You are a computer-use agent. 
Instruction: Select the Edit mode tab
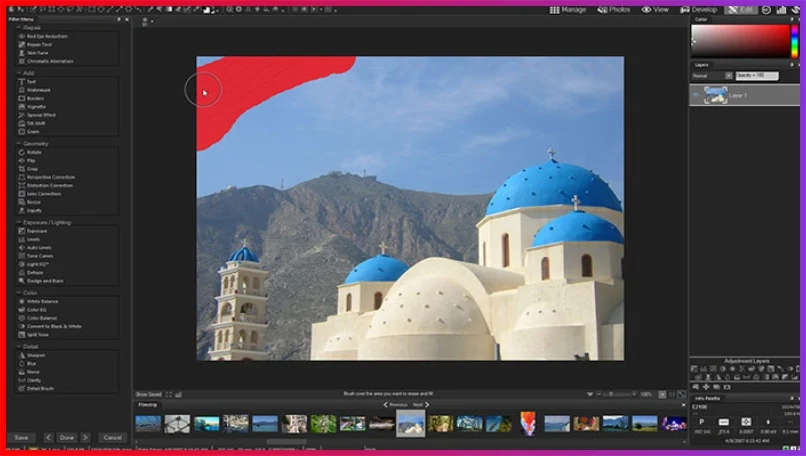(741, 10)
